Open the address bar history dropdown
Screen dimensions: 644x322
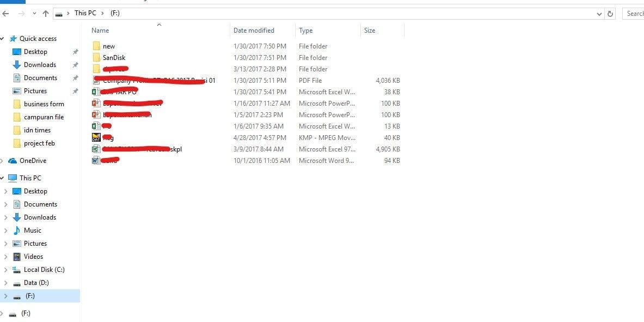click(599, 14)
